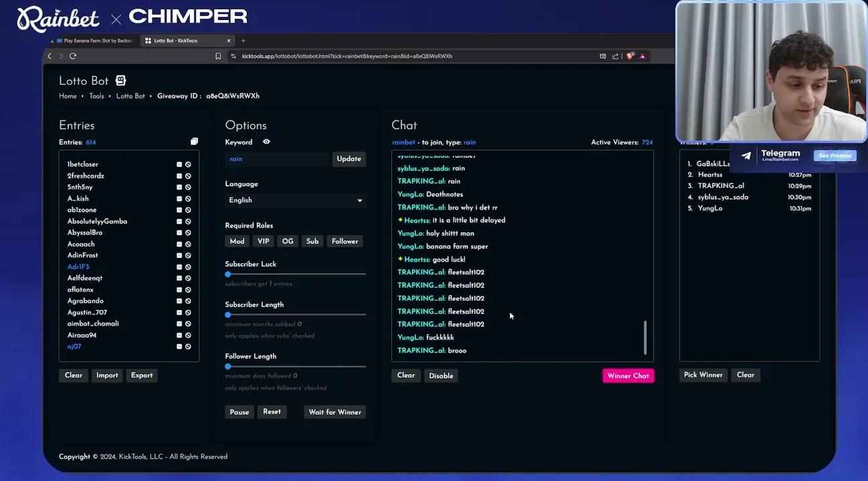
Task: Reload the page with browser refresh icon
Action: (x=73, y=56)
